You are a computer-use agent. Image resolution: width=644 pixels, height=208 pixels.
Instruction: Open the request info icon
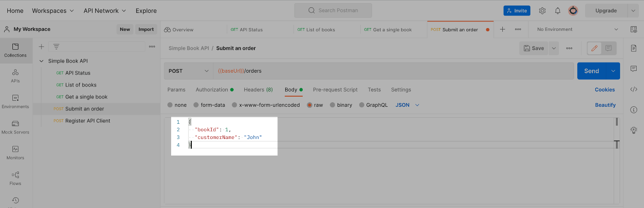click(x=633, y=110)
